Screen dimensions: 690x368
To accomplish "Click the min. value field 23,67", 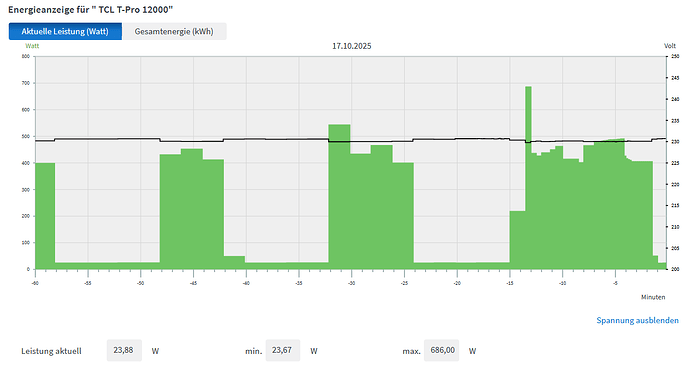I will click(283, 350).
